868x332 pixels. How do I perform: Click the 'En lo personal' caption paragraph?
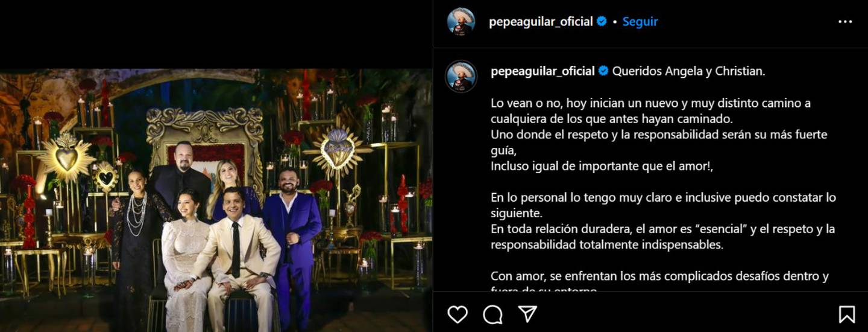point(664,221)
